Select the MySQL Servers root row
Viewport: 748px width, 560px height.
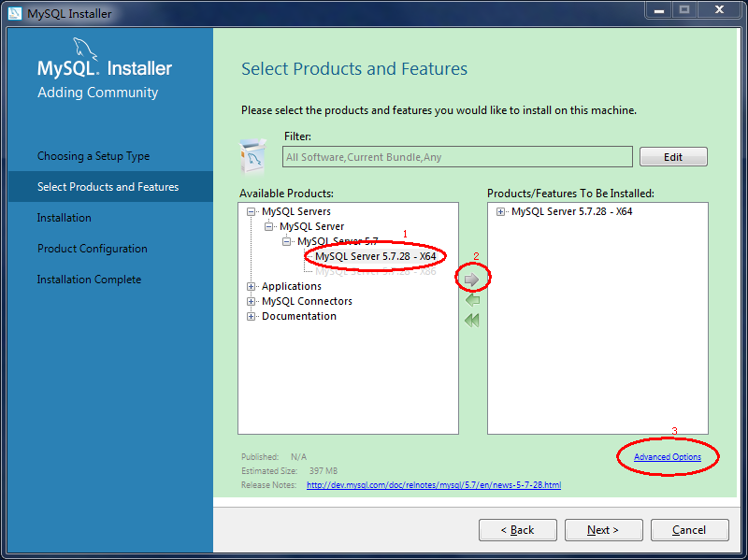pyautogui.click(x=296, y=211)
